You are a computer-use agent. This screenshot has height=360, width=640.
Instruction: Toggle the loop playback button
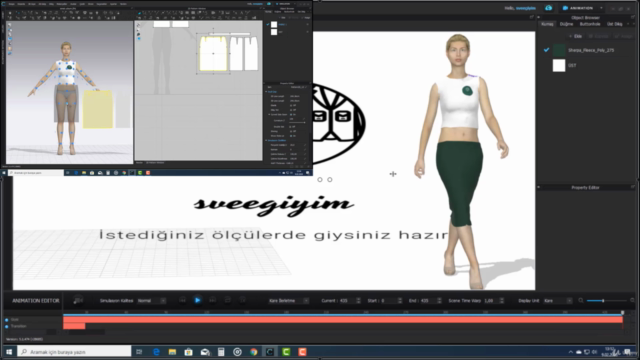pos(227,300)
